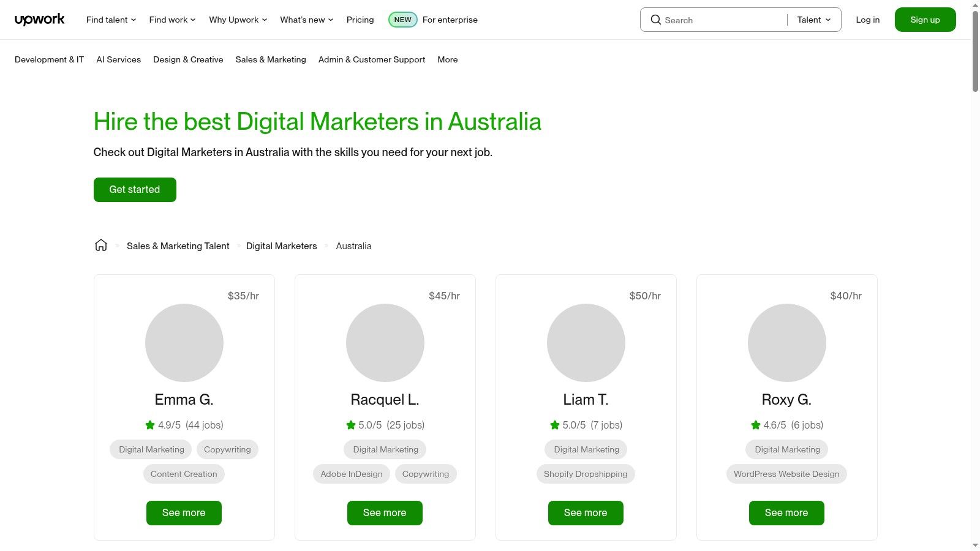Viewport: 980px width, 551px height.
Task: Click the $40/hr rate
Action: click(x=846, y=296)
